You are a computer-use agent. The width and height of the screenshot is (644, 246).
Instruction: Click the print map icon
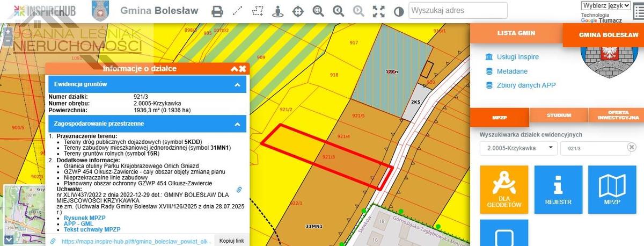(217, 11)
